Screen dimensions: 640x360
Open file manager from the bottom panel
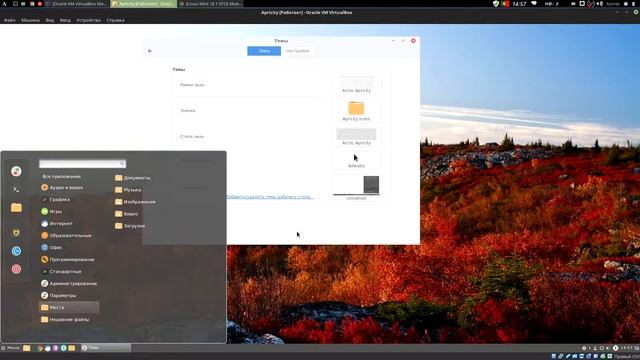tap(27, 348)
